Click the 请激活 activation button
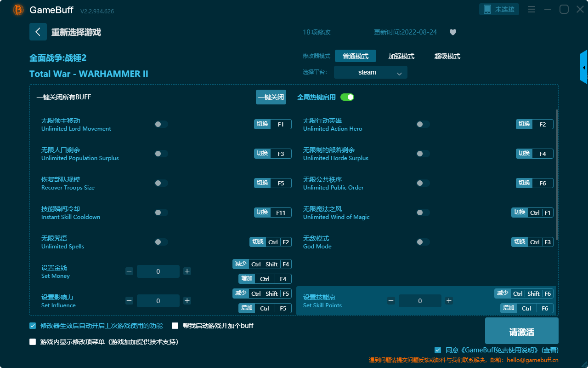 point(521,331)
